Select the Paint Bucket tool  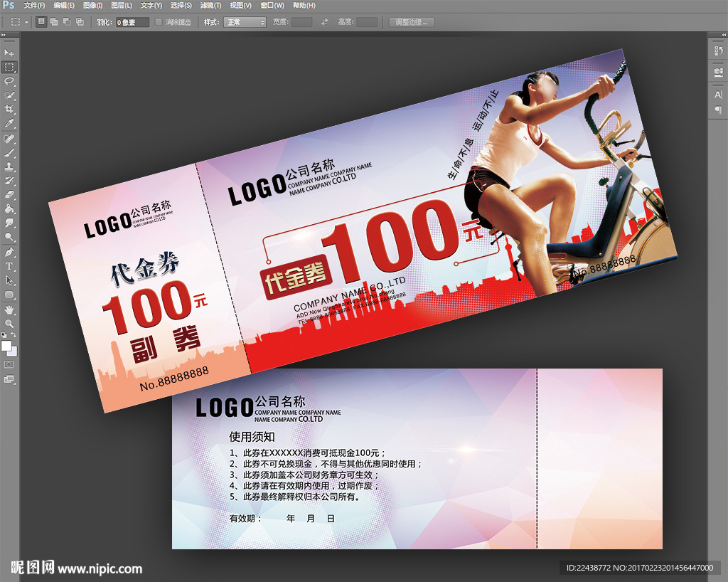coord(9,208)
